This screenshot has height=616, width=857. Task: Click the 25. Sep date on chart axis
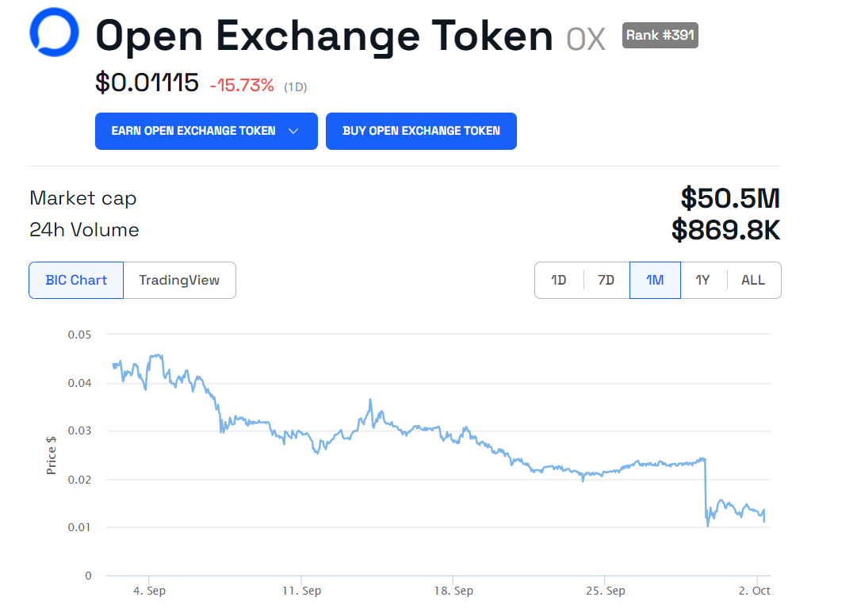604,591
